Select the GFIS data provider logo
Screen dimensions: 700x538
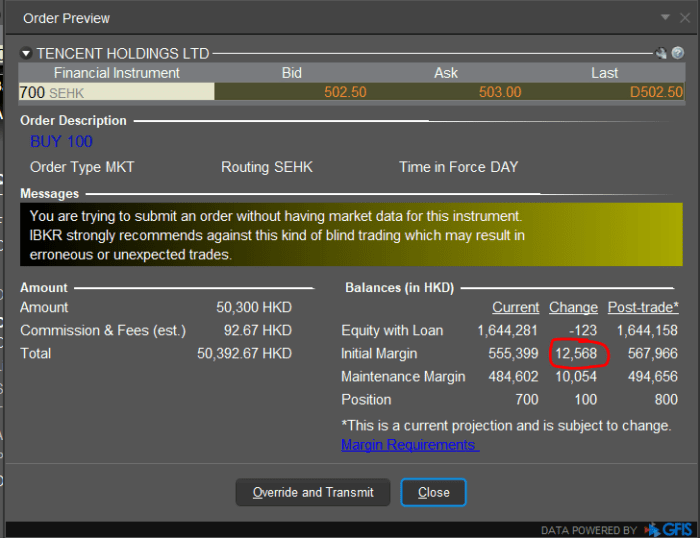point(668,530)
